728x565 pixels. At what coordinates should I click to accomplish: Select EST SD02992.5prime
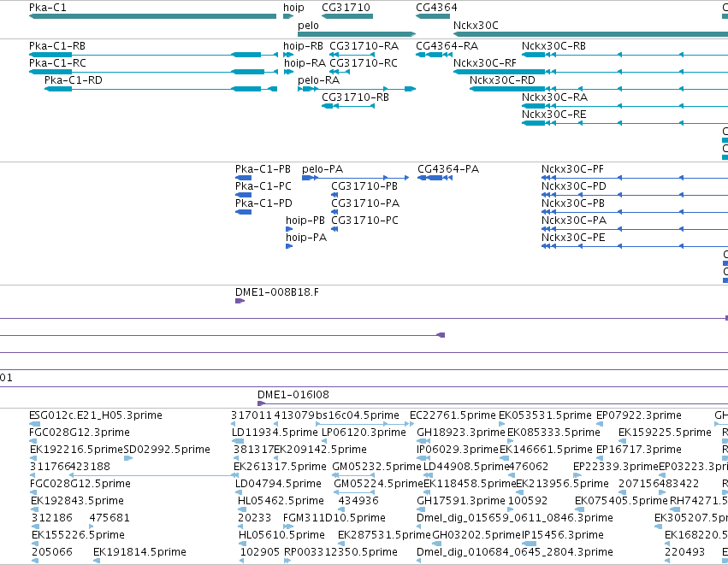[x=128, y=458]
